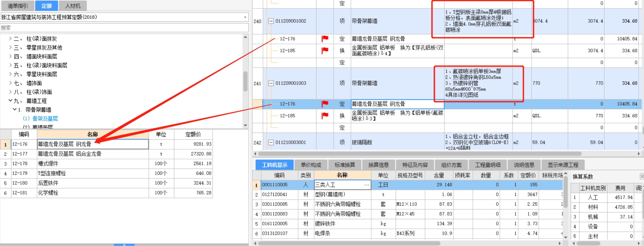
Task: Select row 242 玻璃隔断 item
Action: point(447,142)
